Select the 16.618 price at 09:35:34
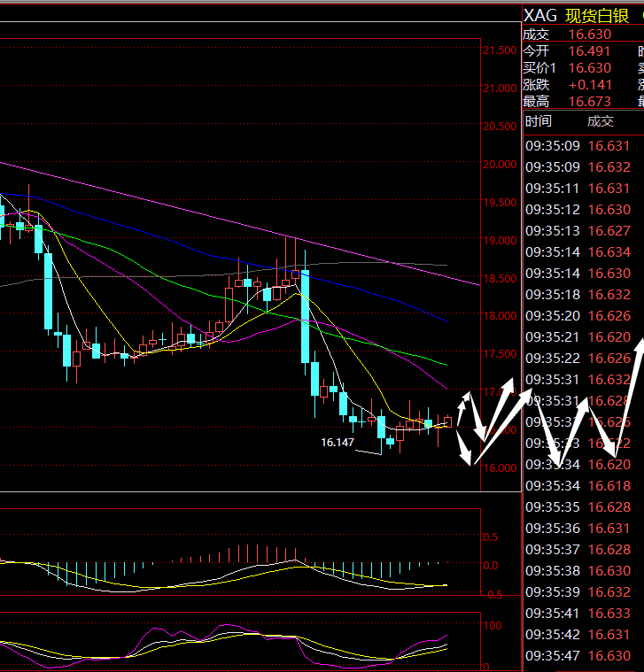This screenshot has width=644, height=672. pyautogui.click(x=609, y=485)
